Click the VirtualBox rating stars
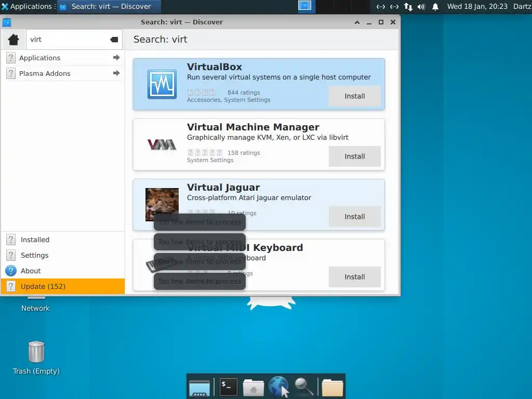Viewport: 532px width, 399px height. pyautogui.click(x=201, y=92)
